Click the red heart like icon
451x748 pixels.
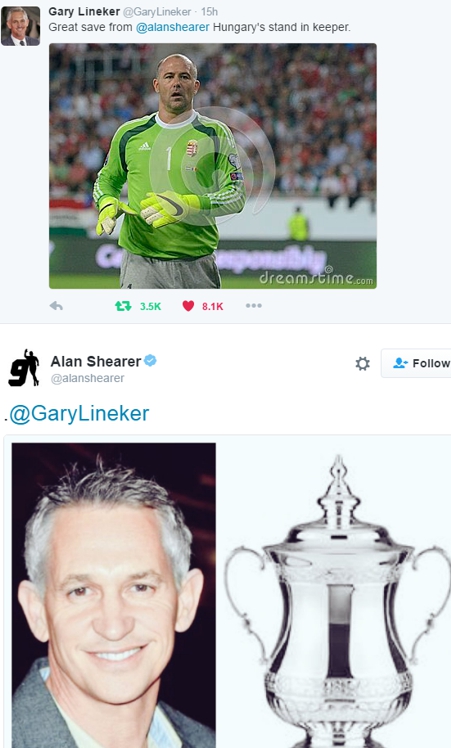188,306
